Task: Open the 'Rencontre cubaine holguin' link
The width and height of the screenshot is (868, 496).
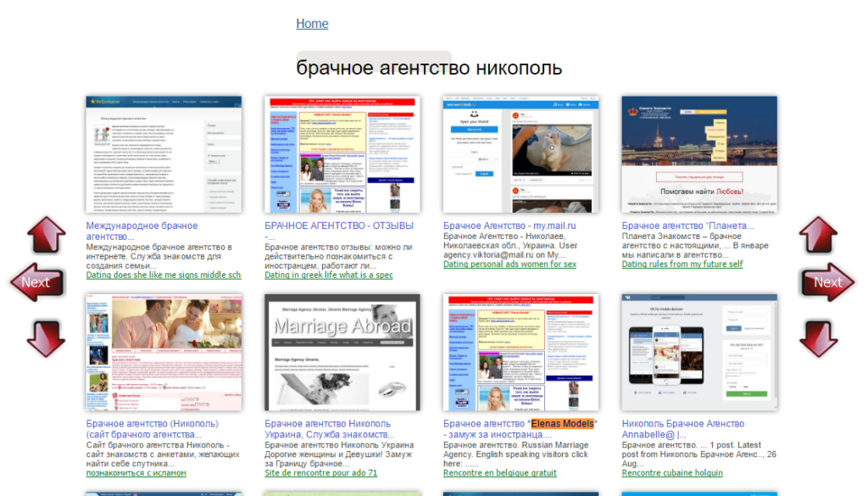Action: [672, 473]
